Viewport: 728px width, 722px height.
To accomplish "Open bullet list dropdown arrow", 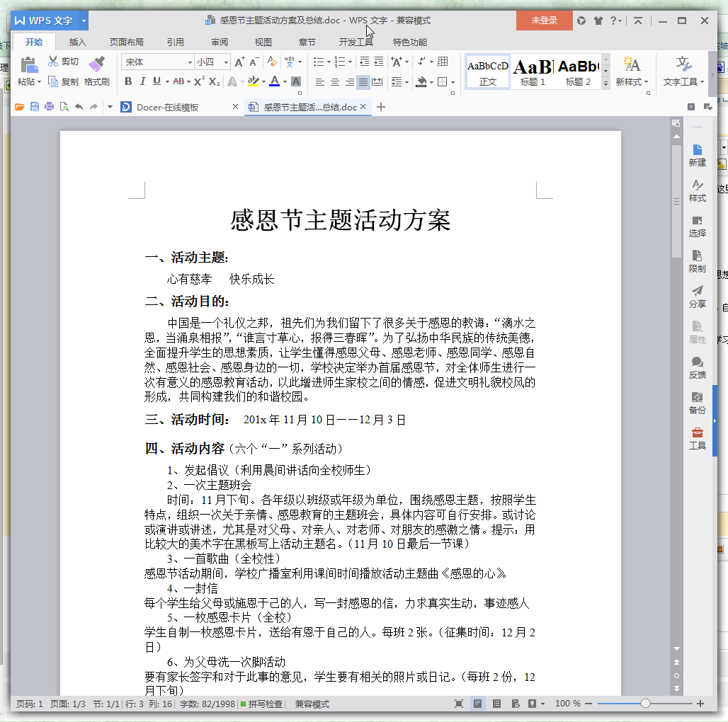I will [x=329, y=62].
